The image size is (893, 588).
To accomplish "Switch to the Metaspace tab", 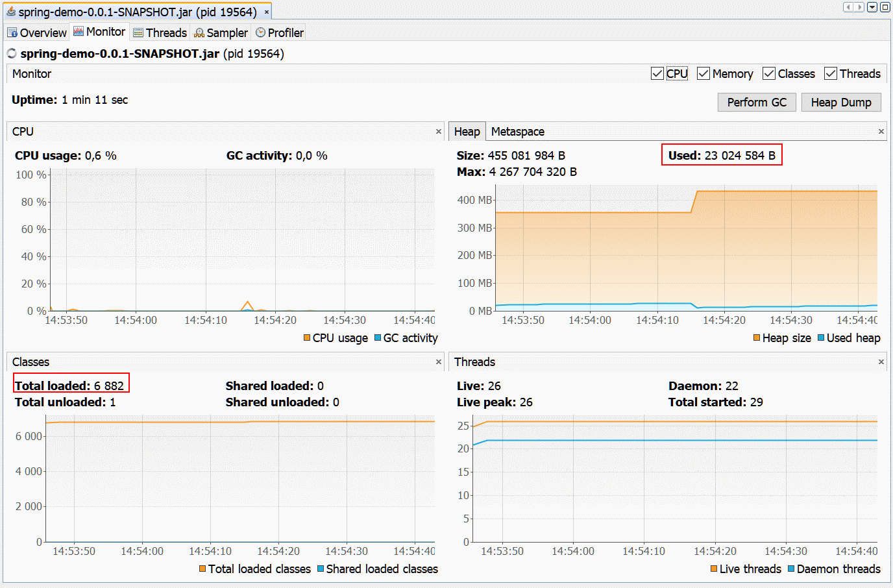I will coord(517,132).
